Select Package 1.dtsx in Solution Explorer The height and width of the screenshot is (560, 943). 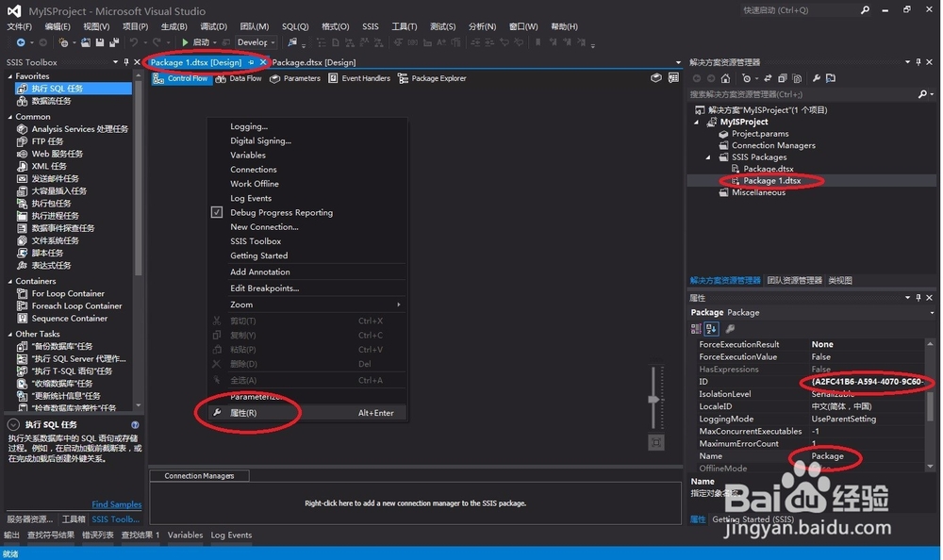[x=771, y=180]
